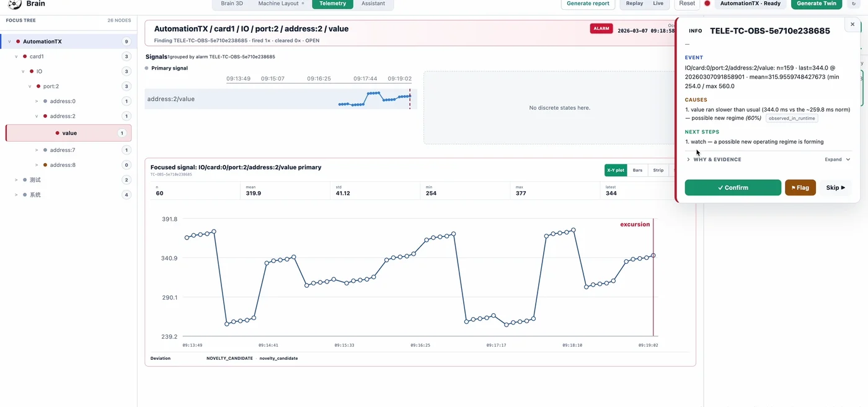Click the orange status dot of address:8
The width and height of the screenshot is (868, 407).
point(45,165)
